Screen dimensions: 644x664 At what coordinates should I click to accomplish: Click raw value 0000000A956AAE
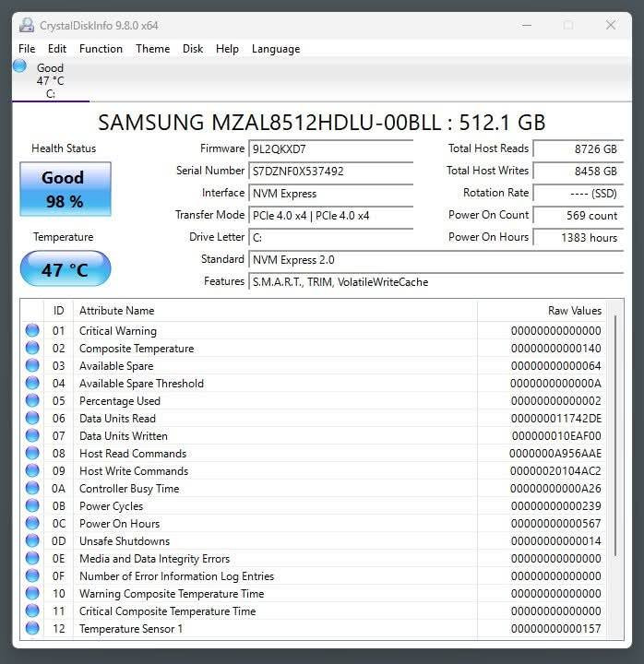[555, 454]
